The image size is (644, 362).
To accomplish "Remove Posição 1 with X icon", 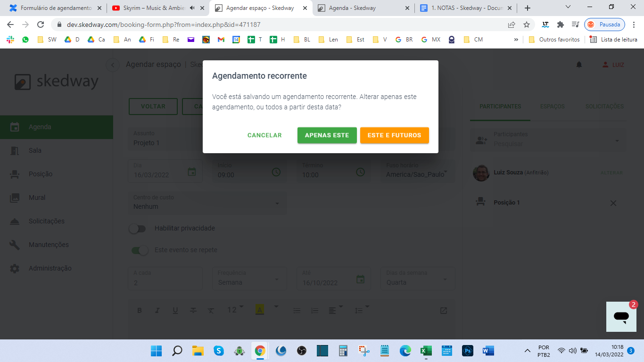I will (613, 203).
